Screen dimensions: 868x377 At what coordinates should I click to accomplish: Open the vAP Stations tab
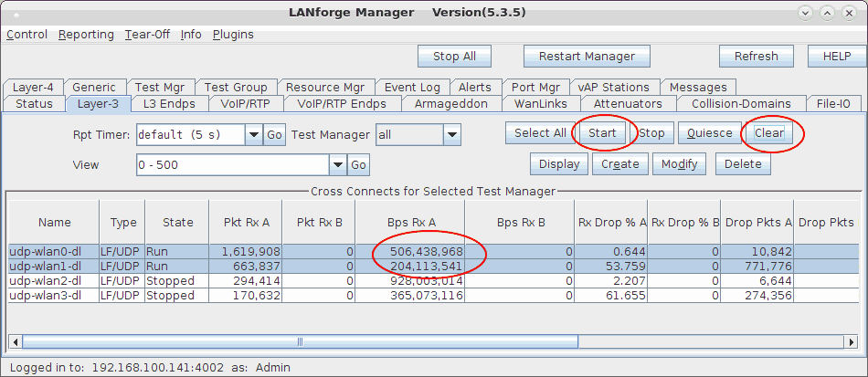[x=613, y=88]
